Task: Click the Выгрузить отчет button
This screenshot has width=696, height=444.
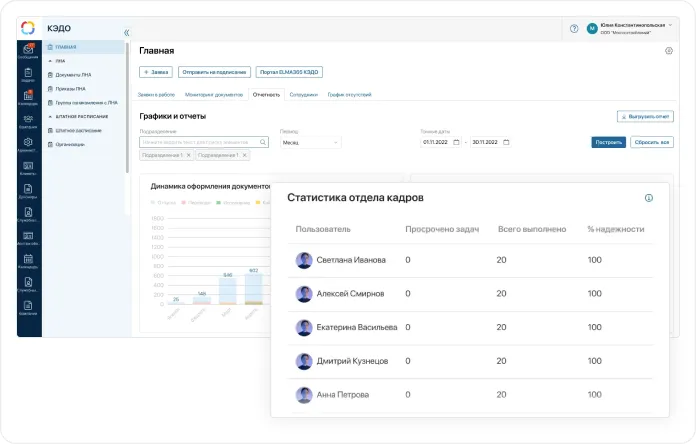Action: click(644, 117)
